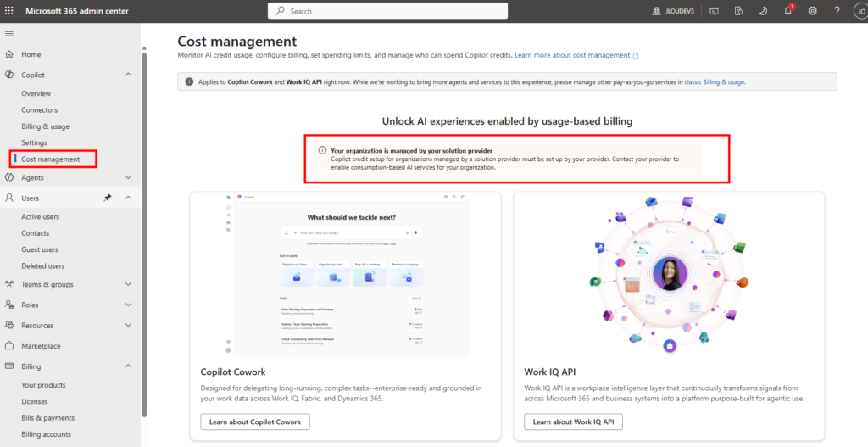Screen dimensions: 868x447
Task: Click into the Search box
Action: click(387, 11)
